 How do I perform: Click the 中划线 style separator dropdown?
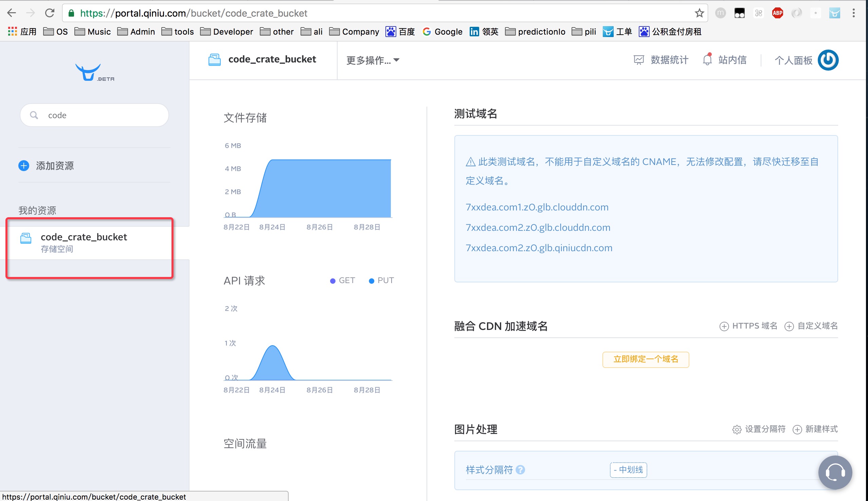click(x=629, y=470)
